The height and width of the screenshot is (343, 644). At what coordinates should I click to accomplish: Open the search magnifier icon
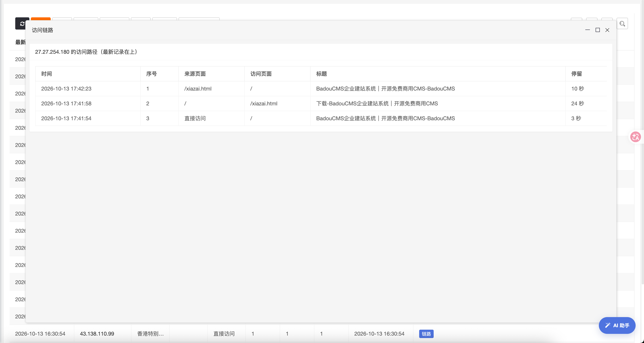point(622,23)
